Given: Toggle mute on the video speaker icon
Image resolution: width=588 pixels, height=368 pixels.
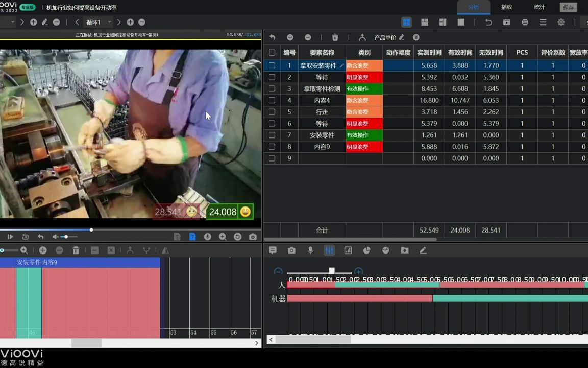Looking at the screenshot, I should 55,236.
